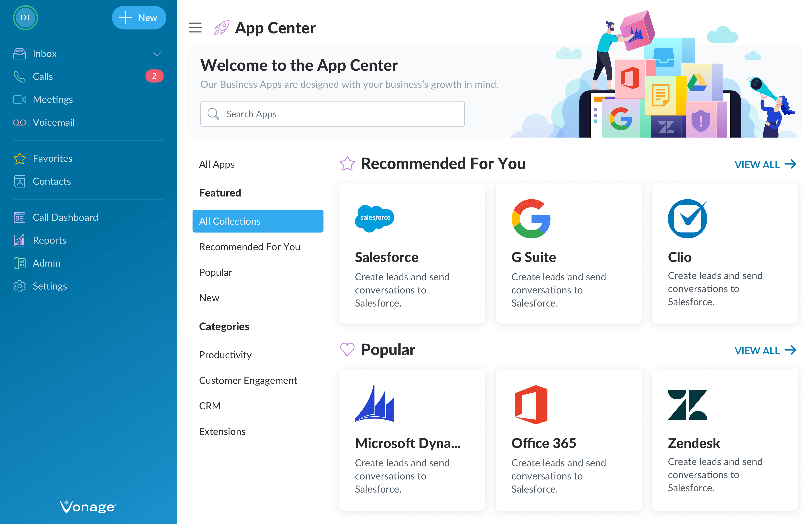Open the Calls badge showing 2
Screen dimensions: 812x524
154,76
